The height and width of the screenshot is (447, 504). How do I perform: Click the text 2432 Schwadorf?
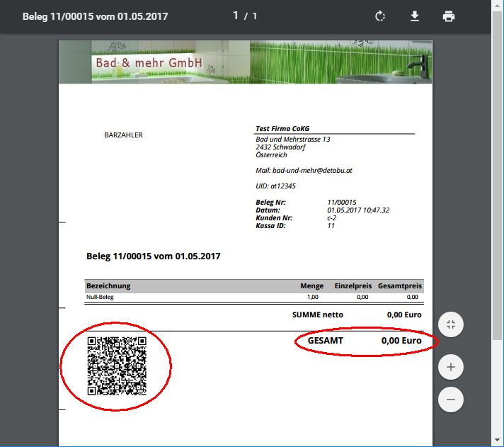pyautogui.click(x=280, y=147)
